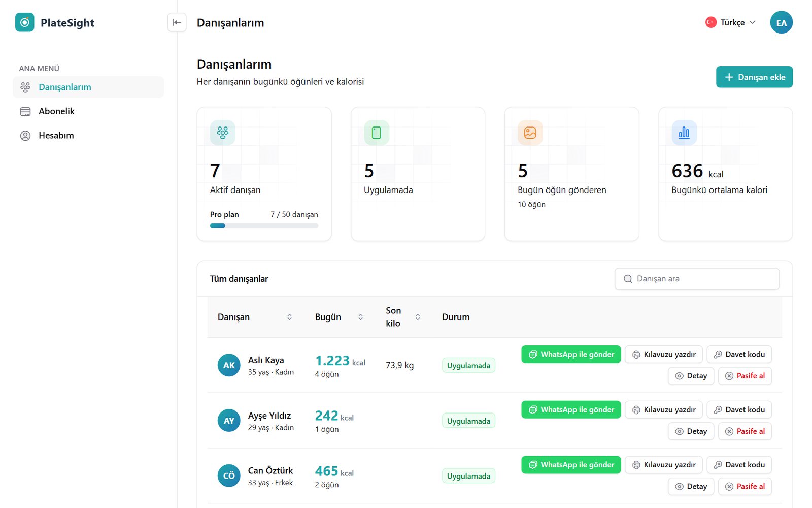Open Detay for Can Öztürk
Image resolution: width=812 pixels, height=508 pixels.
click(x=691, y=487)
